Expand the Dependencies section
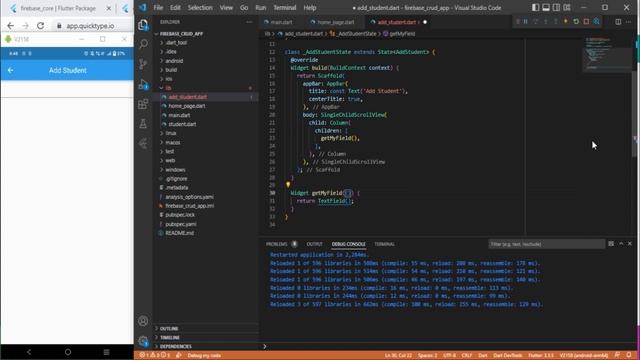Viewport: 640px width, 360px height. tap(176, 347)
